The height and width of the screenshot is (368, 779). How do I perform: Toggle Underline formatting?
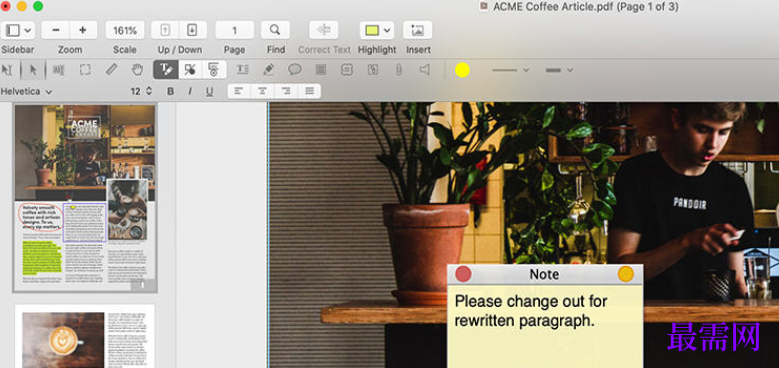pyautogui.click(x=209, y=91)
